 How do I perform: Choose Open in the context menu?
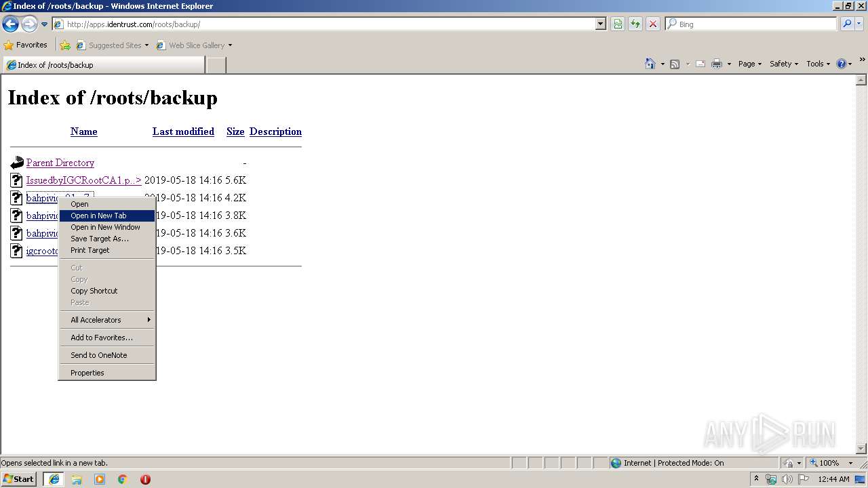(107, 204)
